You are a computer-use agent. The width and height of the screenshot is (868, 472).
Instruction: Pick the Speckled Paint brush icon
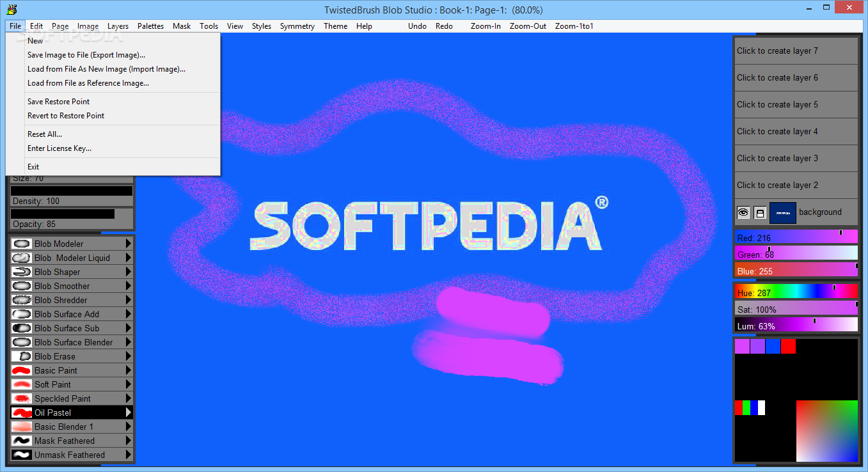(x=22, y=398)
